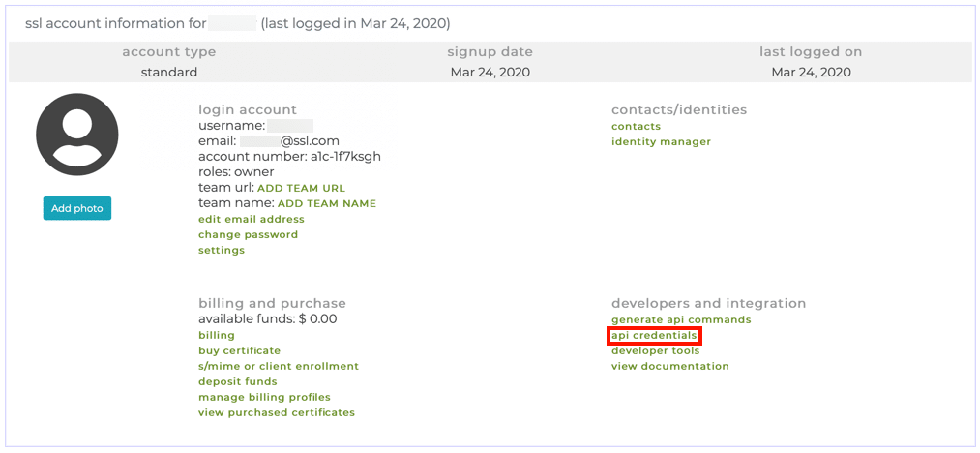Viewport: 980px width, 453px height.
Task: Select edit email address
Action: click(251, 219)
